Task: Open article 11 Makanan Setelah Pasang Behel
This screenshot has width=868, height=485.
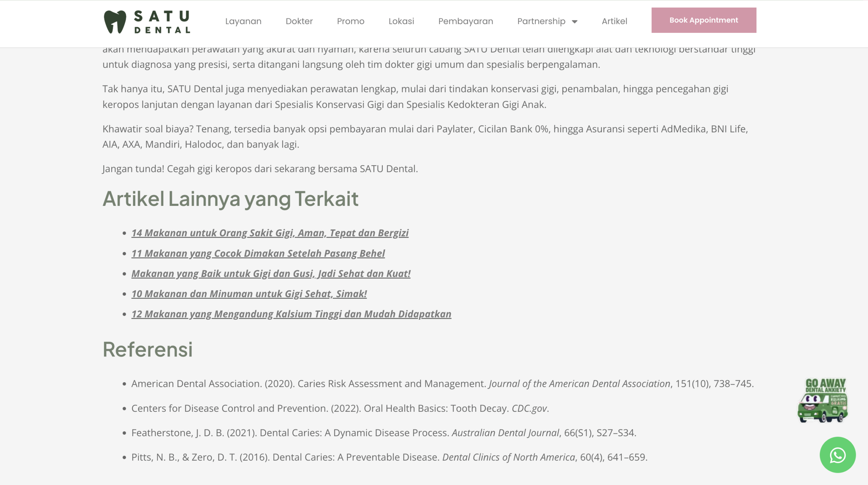Action: click(258, 253)
